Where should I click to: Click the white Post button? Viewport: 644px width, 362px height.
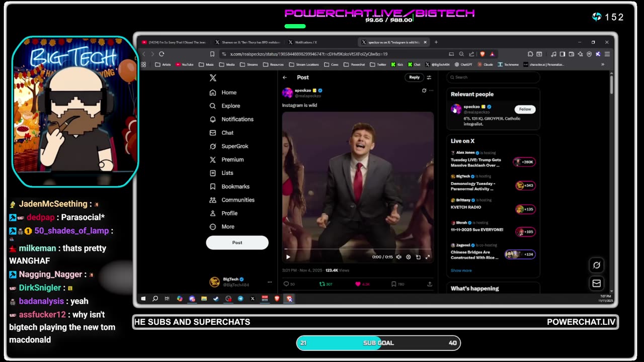[237, 242]
